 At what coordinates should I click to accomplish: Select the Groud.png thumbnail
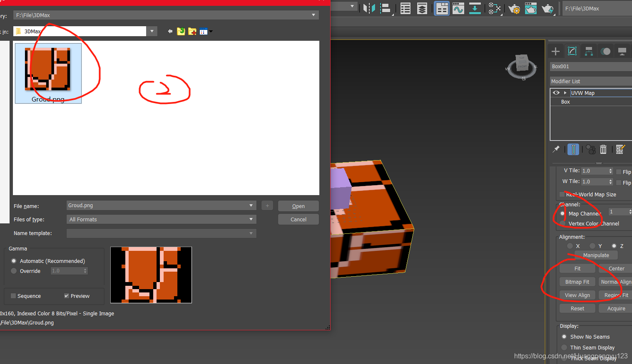coord(48,73)
